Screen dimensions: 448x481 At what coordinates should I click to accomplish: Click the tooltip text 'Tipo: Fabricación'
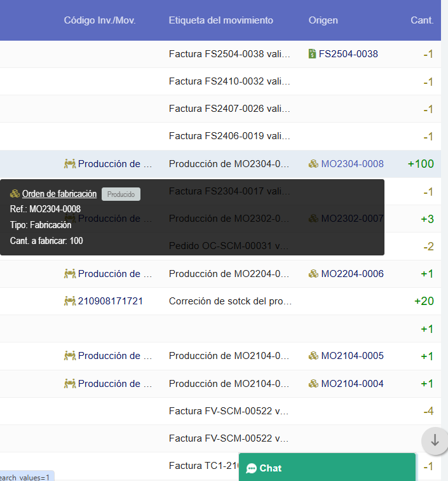pyautogui.click(x=41, y=225)
